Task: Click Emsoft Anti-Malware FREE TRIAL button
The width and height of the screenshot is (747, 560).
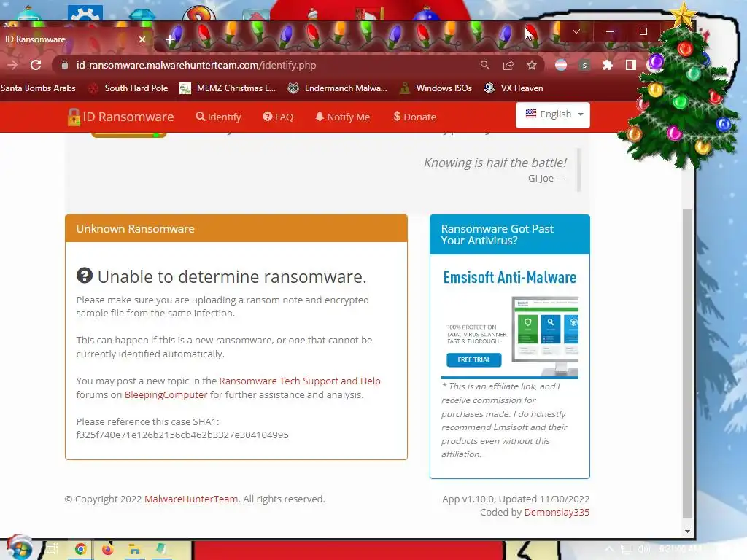Action: (x=473, y=360)
